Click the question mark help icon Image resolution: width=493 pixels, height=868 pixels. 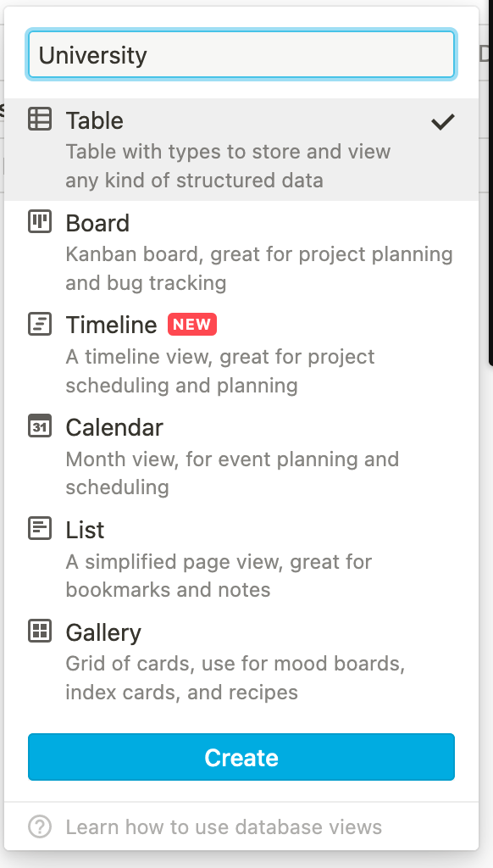tap(40, 827)
